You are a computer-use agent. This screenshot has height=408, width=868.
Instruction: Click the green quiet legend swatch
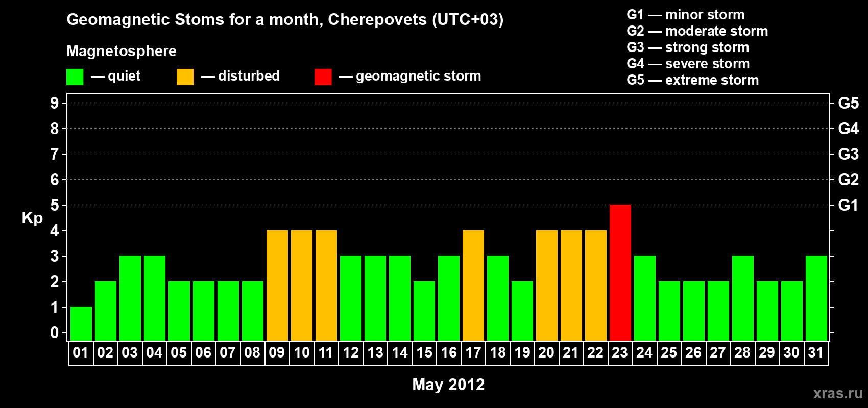coord(75,77)
